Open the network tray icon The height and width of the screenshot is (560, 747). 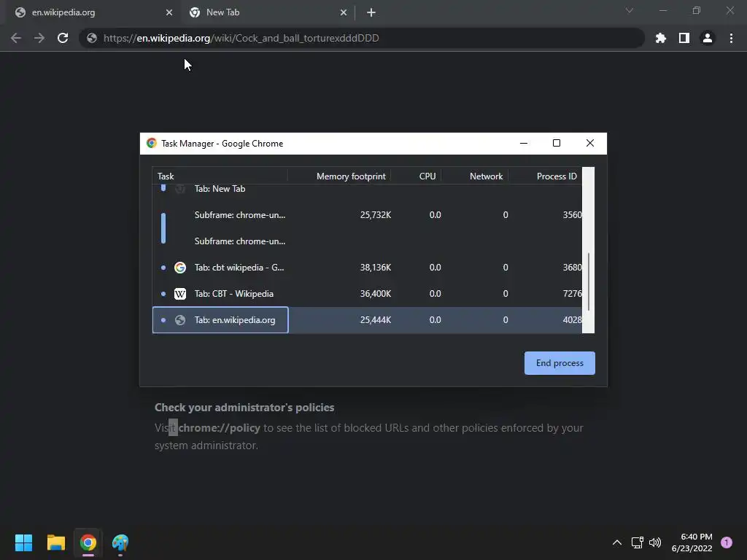coord(637,542)
